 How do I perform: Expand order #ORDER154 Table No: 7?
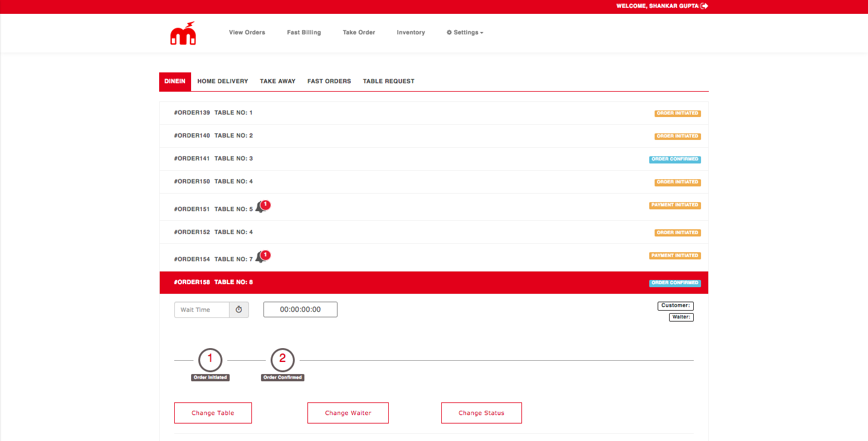(x=434, y=258)
